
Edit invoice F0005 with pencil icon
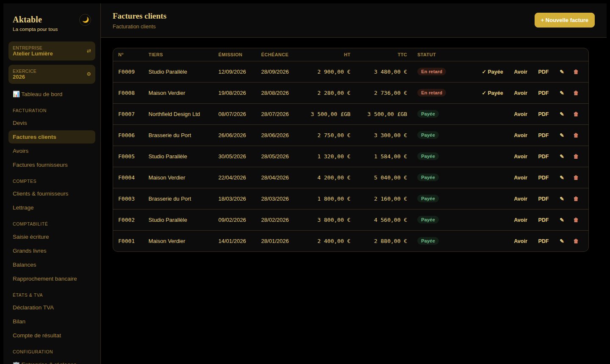click(562, 157)
